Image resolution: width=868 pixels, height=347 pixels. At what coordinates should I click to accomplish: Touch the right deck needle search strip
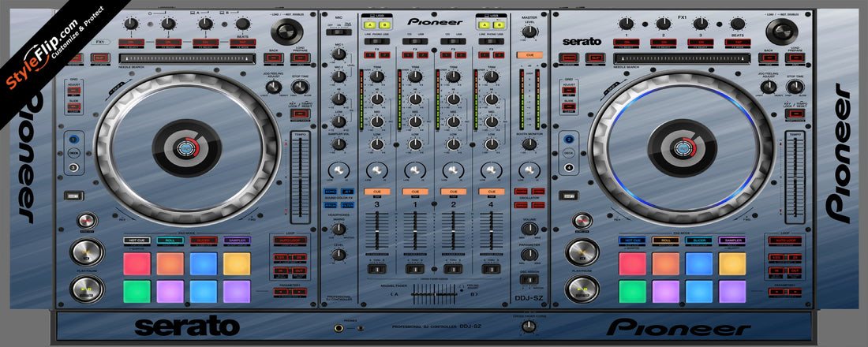click(x=683, y=58)
